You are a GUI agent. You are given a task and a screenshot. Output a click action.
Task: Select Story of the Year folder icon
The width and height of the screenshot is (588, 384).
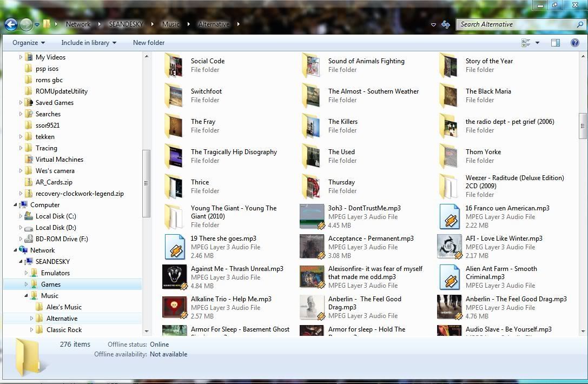(448, 65)
